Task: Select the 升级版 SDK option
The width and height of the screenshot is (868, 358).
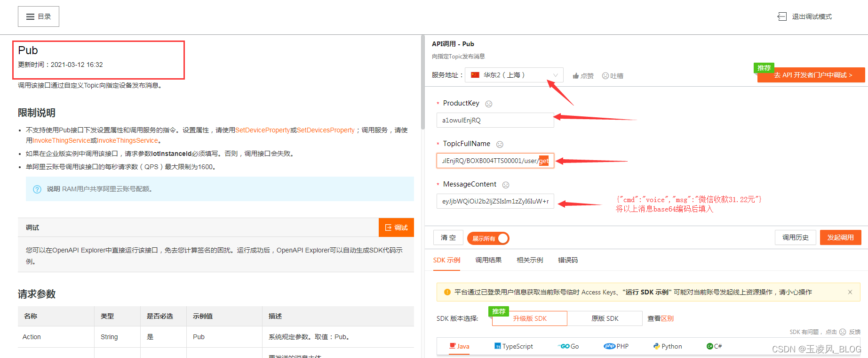Action: [530, 318]
